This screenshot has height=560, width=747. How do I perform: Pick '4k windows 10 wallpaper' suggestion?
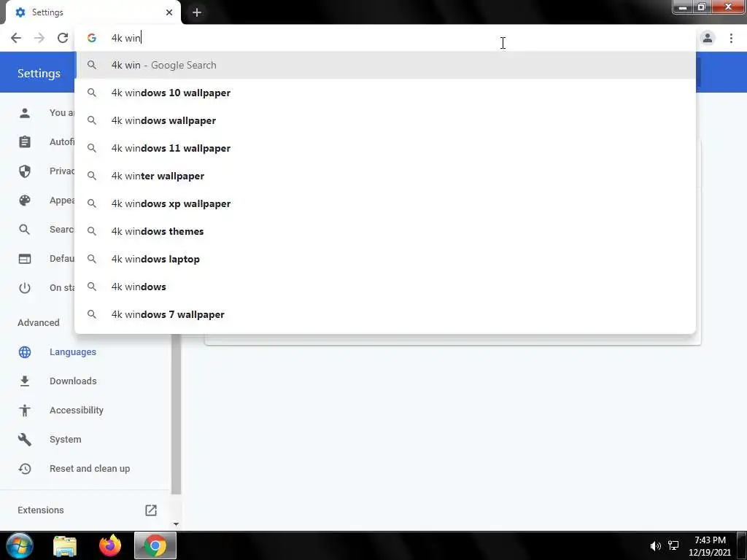(x=385, y=93)
